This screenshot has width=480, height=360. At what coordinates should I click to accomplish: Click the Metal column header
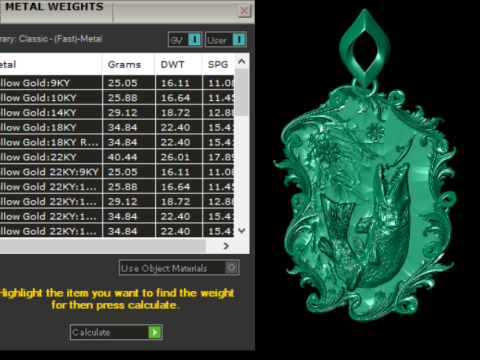point(51,64)
